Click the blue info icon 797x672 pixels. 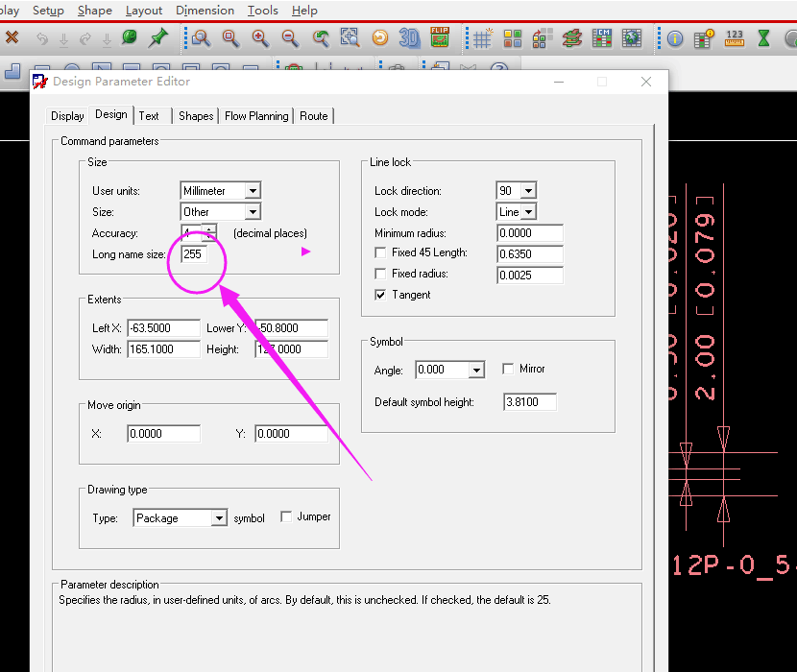click(x=675, y=38)
